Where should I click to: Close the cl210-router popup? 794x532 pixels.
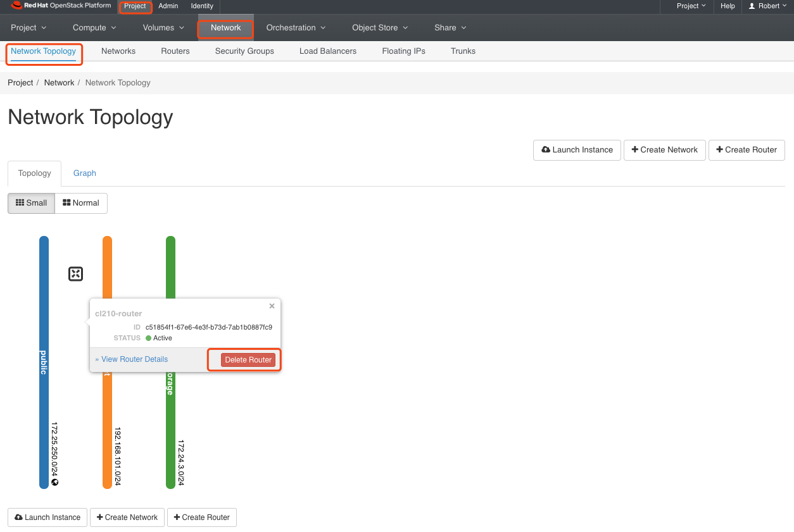click(x=272, y=306)
